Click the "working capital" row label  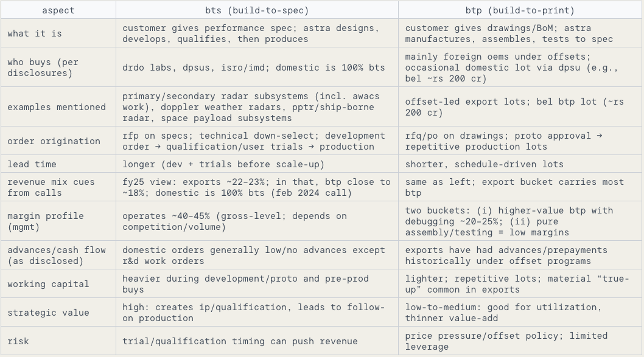48,284
